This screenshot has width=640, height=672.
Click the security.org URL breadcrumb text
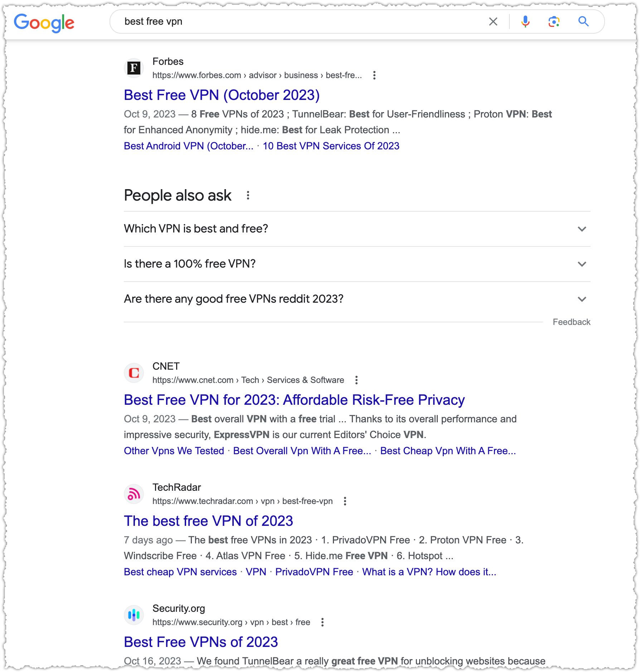pyautogui.click(x=231, y=622)
